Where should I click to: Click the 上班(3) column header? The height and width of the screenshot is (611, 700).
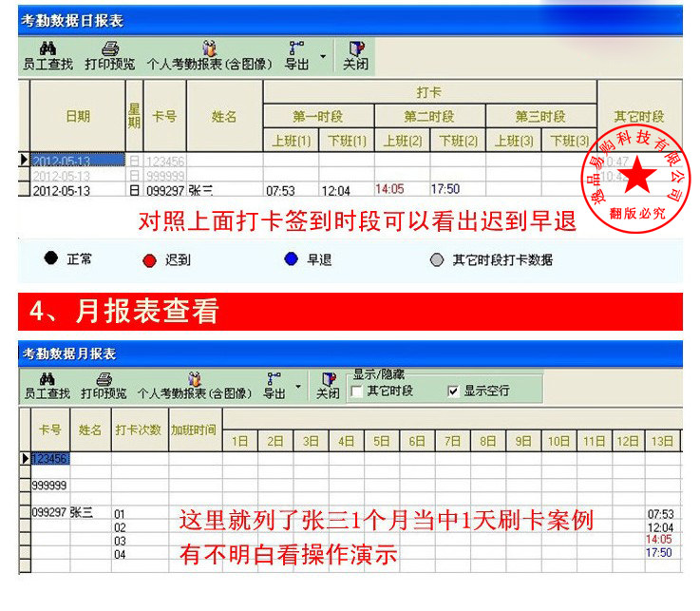[514, 141]
